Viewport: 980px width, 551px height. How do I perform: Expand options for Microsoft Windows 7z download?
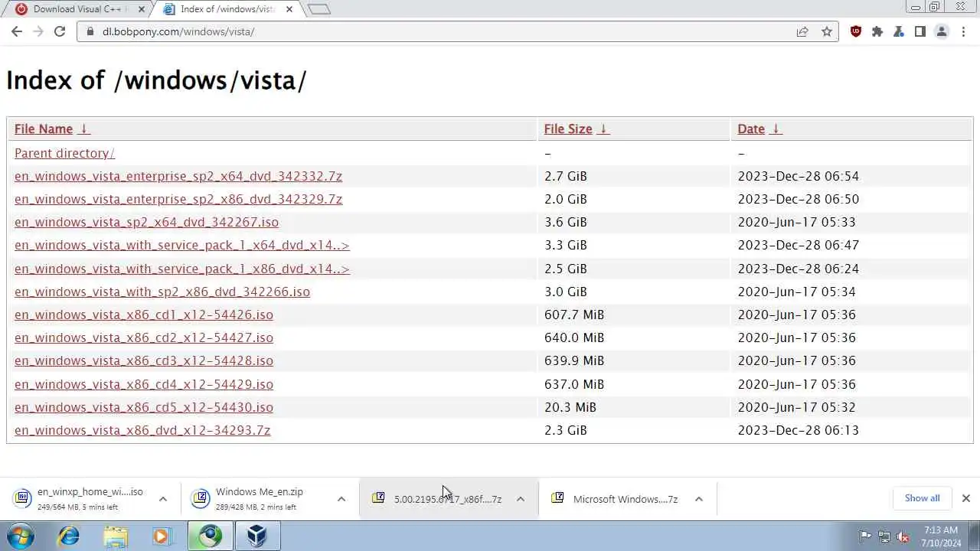[699, 499]
